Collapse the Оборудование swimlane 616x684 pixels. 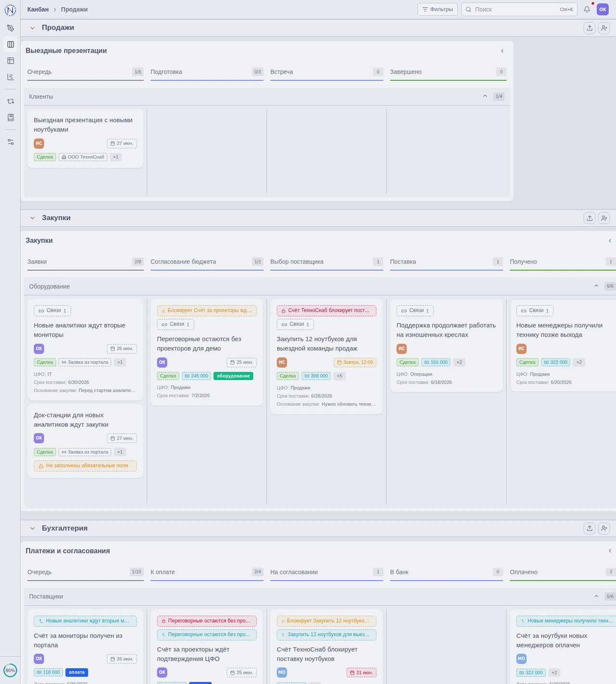coord(596,286)
